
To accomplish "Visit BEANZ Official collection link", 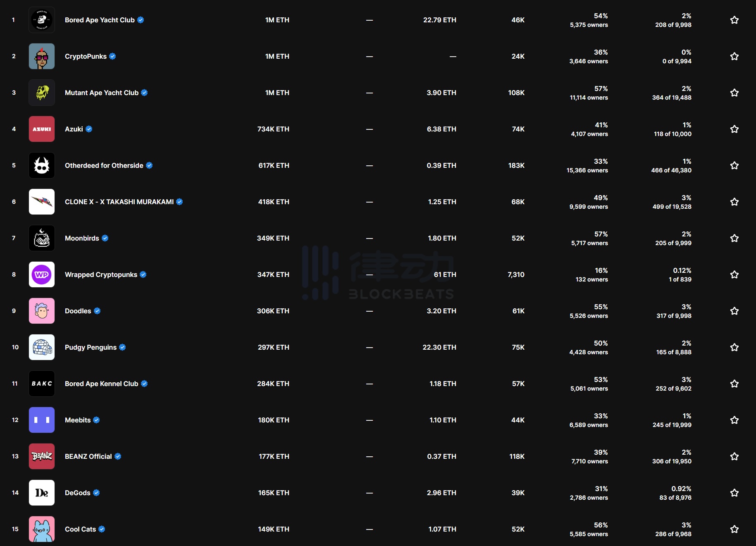I will coord(88,456).
